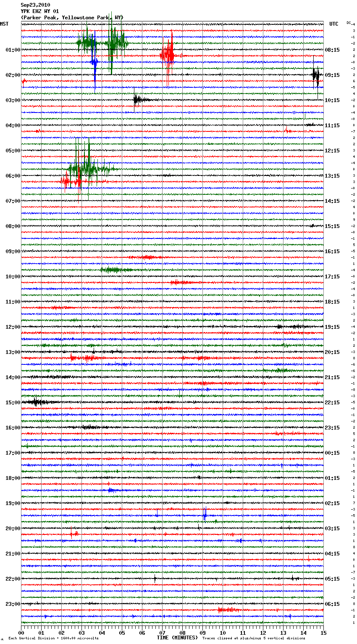Click the TIME (MINUTES) axis title
This screenshot has width=357, height=644.
pyautogui.click(x=177, y=638)
